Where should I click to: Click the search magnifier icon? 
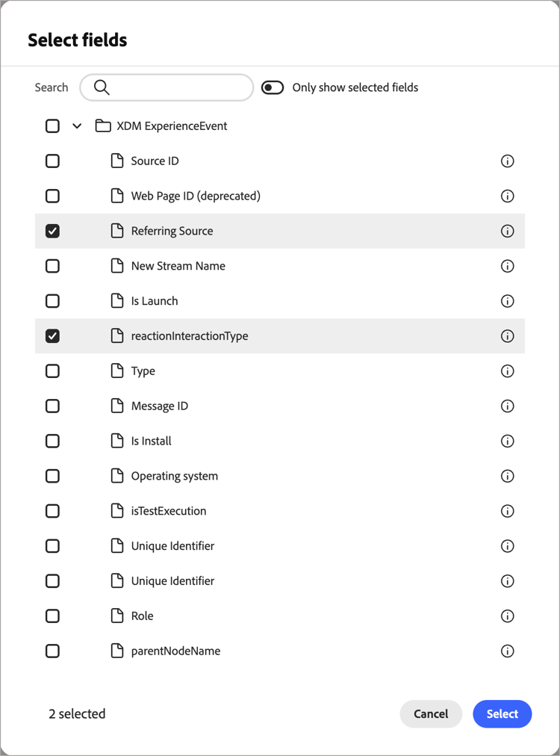(101, 87)
